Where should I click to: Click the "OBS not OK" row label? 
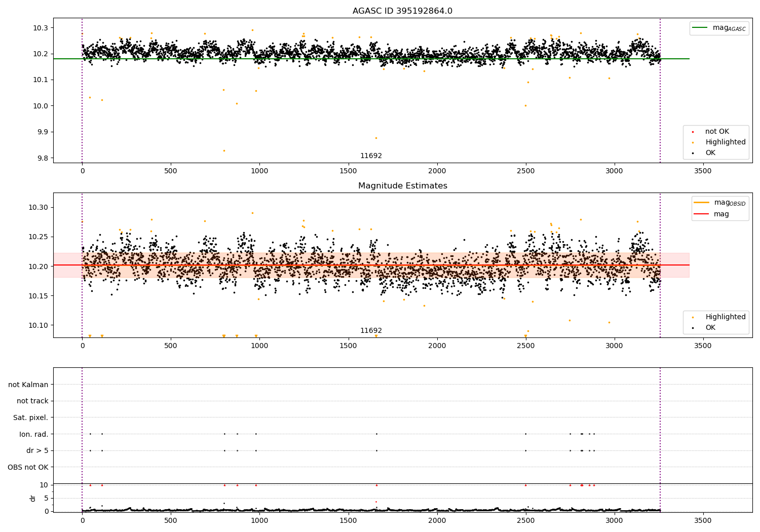tap(28, 467)
